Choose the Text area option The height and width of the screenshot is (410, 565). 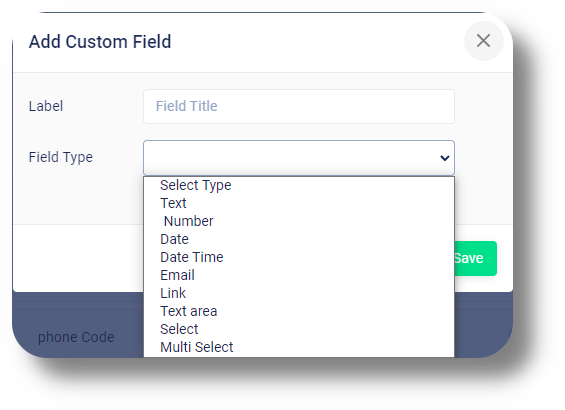299,311
